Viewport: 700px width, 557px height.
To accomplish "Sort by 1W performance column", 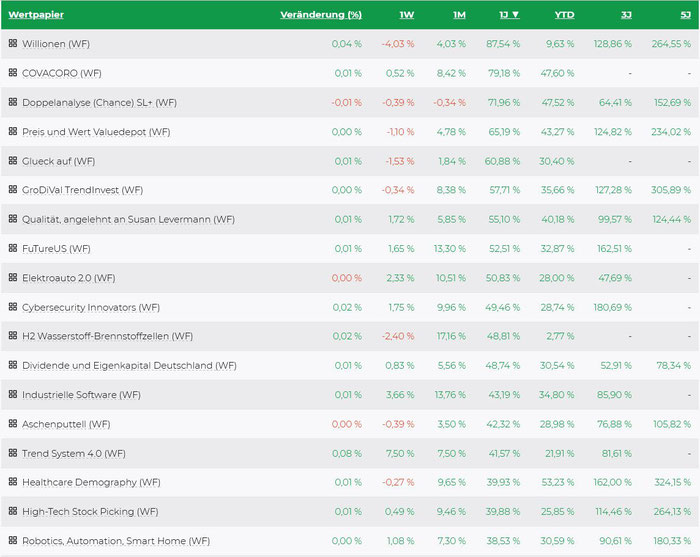I will [407, 15].
